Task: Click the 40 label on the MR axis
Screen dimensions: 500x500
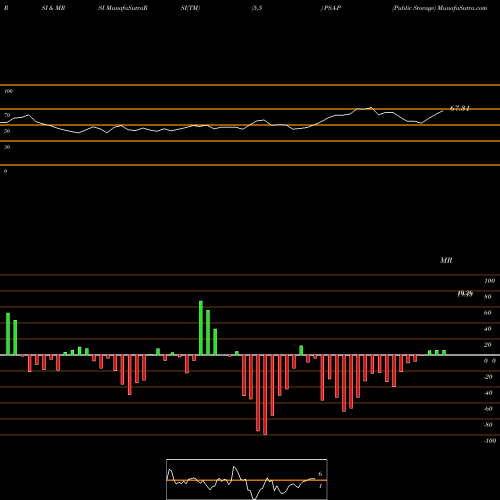Action: tap(488, 329)
